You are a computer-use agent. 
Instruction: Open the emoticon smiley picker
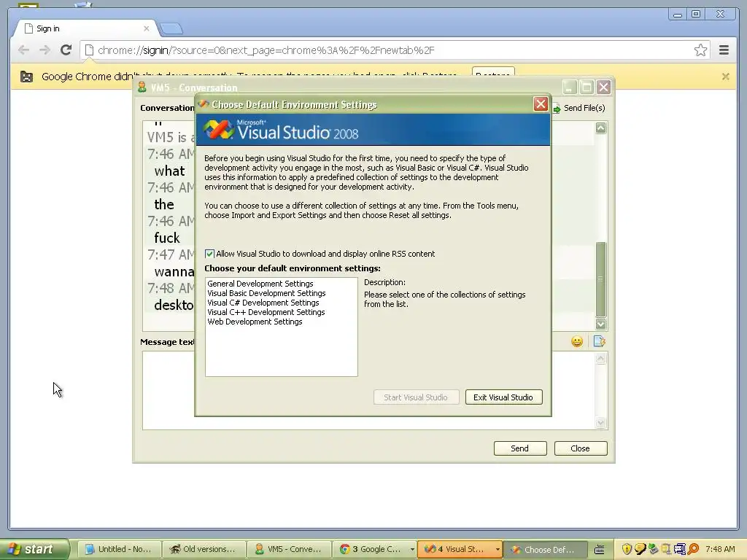(x=577, y=341)
